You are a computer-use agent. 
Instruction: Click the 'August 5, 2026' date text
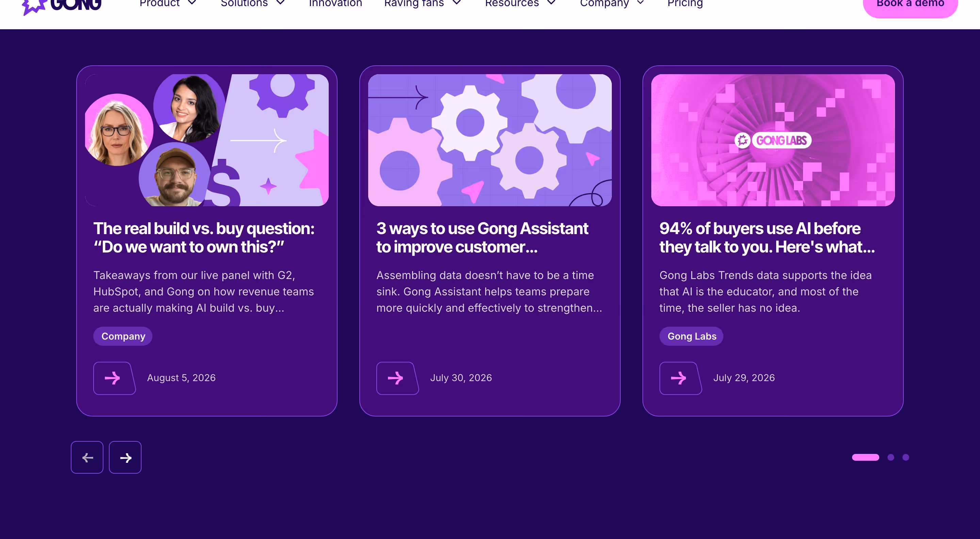(x=181, y=378)
